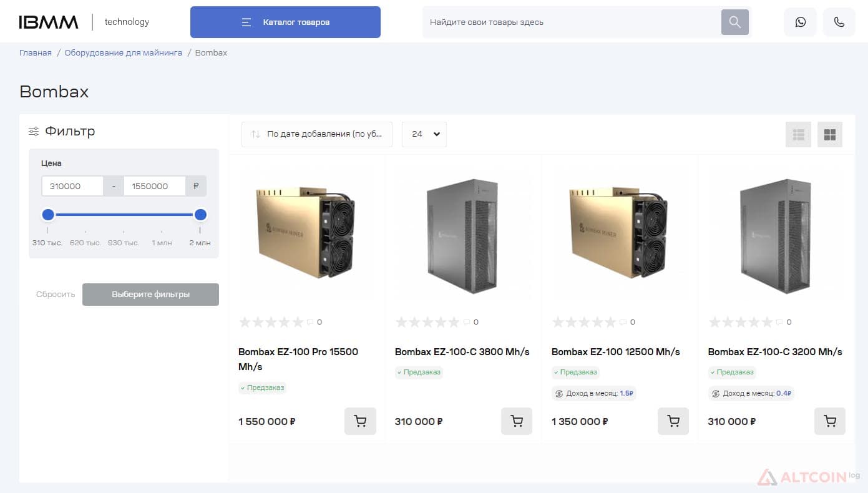This screenshot has width=868, height=493.
Task: Open the WhatsApp contact icon
Action: point(800,22)
